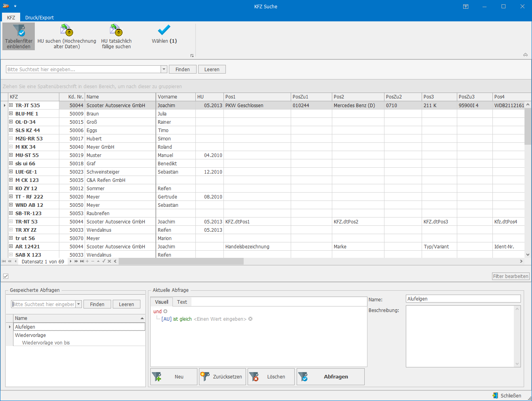Expand row TR-JT 535

click(x=11, y=105)
